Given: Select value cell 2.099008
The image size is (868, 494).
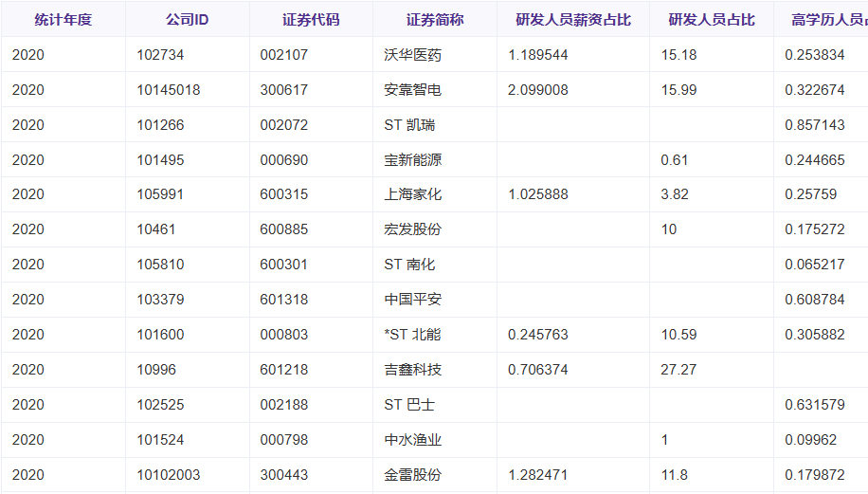Looking at the screenshot, I should pos(573,90).
